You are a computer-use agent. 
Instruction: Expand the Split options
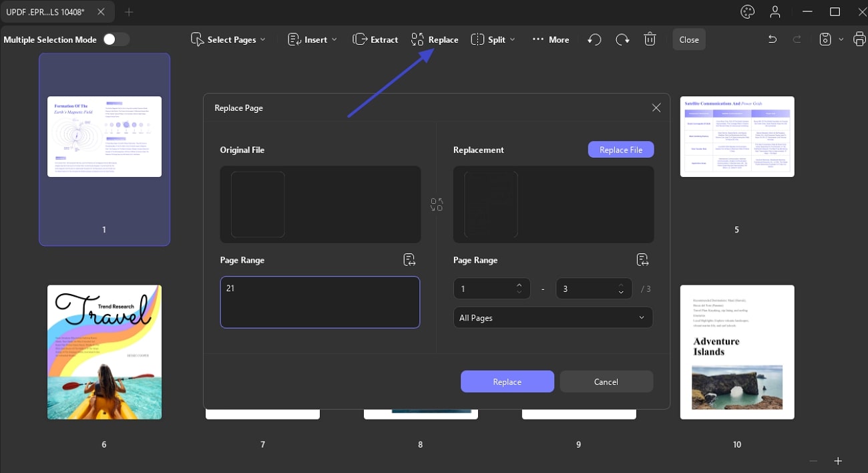coord(493,39)
